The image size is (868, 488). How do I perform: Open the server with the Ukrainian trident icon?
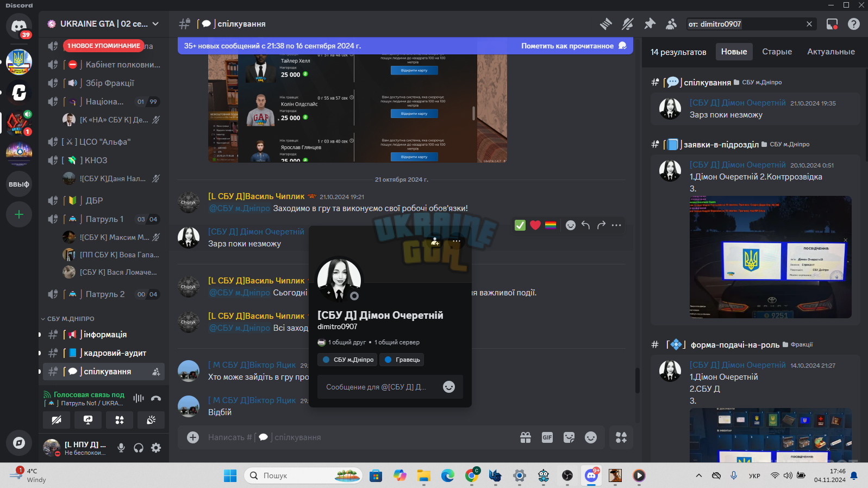tap(19, 61)
